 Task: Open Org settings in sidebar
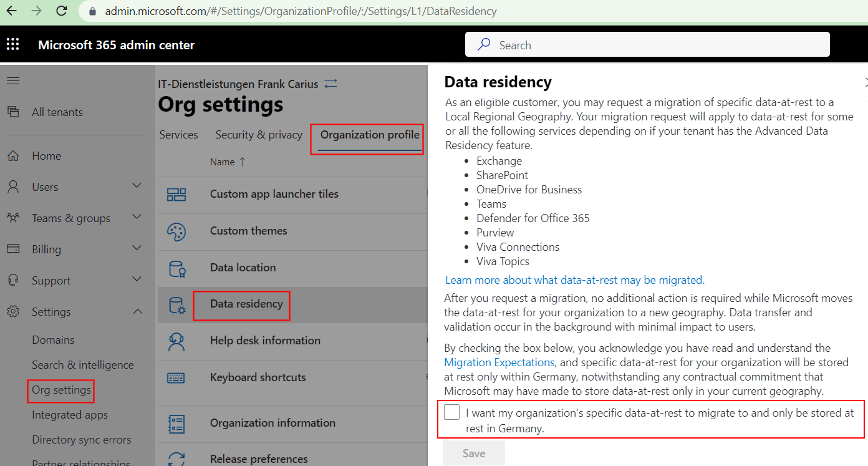62,390
